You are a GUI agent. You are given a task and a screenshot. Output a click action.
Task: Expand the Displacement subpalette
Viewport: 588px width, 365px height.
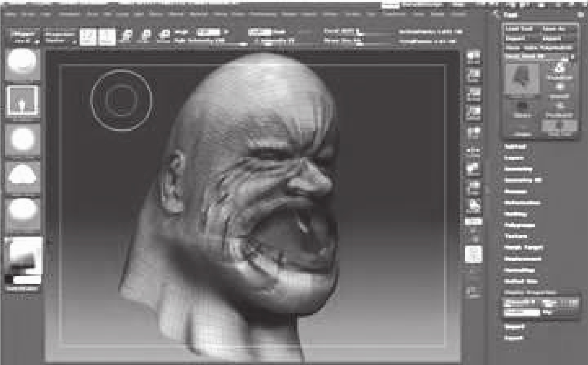pos(523,258)
